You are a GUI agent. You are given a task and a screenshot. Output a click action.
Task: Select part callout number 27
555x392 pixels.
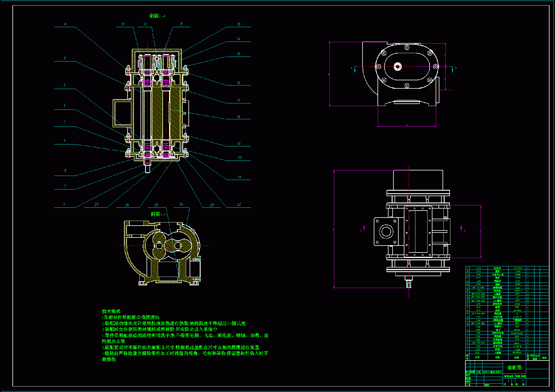[x=96, y=205]
